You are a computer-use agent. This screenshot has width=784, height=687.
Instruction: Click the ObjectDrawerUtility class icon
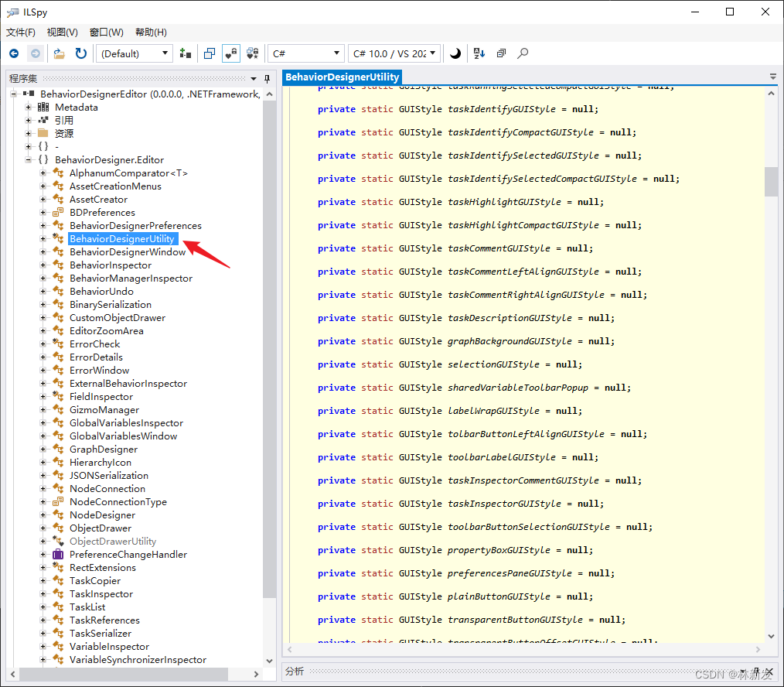58,541
